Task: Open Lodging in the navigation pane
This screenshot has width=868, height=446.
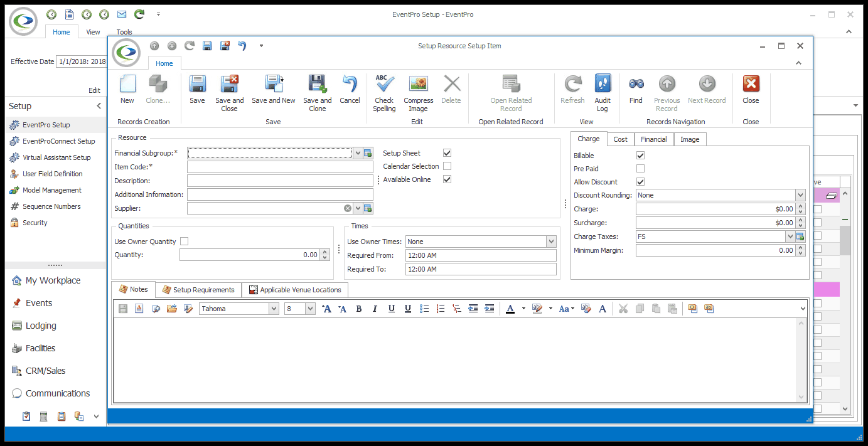Action: click(x=41, y=326)
